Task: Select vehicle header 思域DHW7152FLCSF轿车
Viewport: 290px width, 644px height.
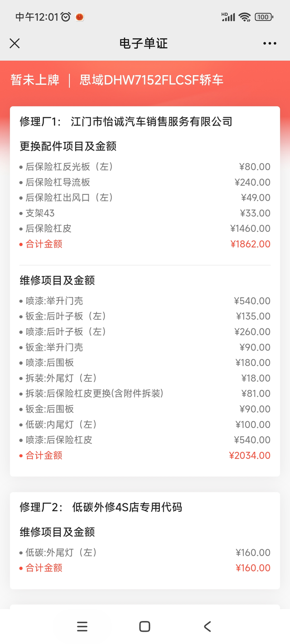Action: [x=151, y=80]
